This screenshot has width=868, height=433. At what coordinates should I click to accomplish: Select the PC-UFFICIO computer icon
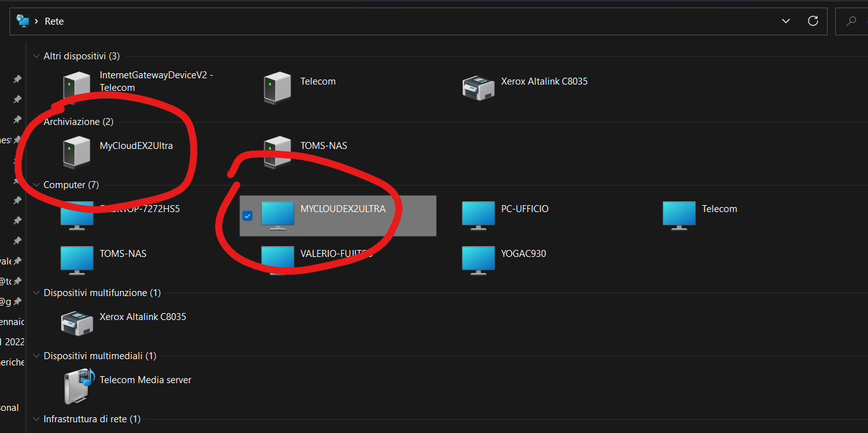point(479,215)
